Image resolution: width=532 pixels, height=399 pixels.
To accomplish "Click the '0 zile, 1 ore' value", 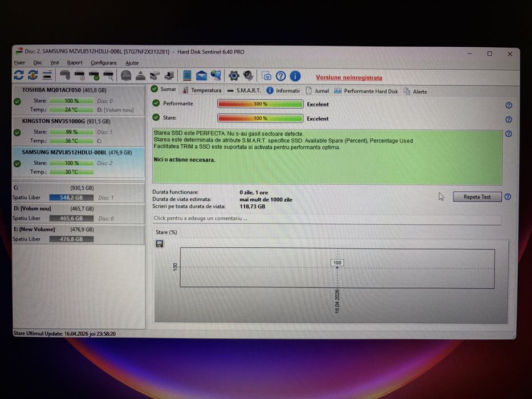I will [x=254, y=193].
